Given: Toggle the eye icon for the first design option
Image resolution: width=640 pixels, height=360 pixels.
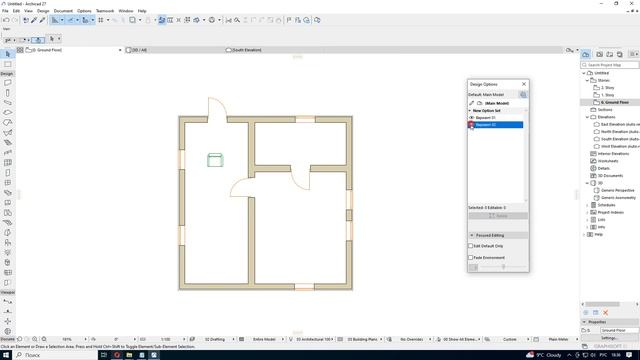Looking at the screenshot, I should 471,118.
